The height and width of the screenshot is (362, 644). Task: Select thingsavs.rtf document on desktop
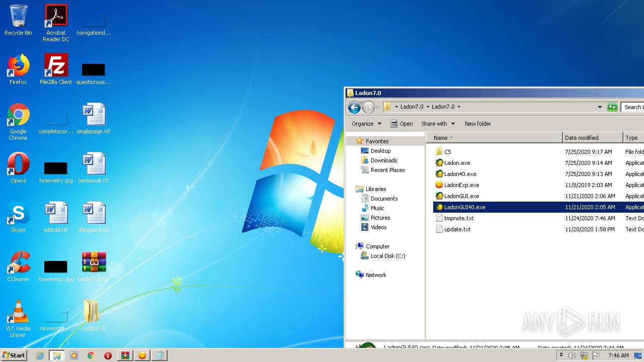tap(94, 217)
